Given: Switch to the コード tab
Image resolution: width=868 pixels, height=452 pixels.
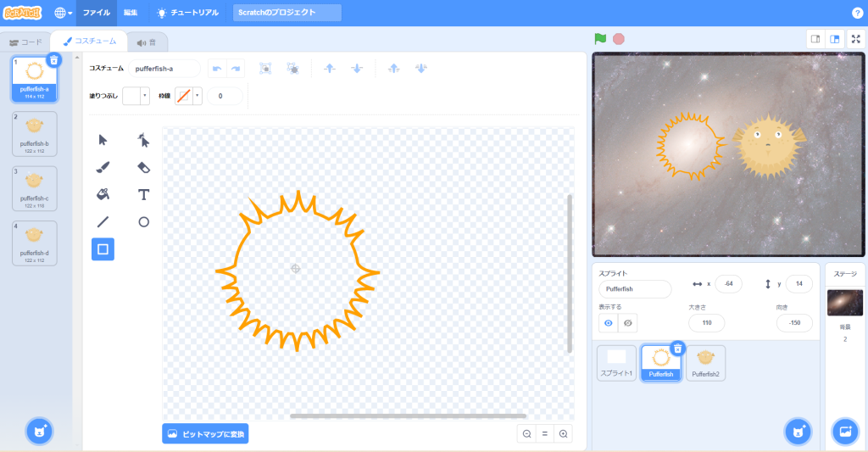Looking at the screenshot, I should 25,42.
